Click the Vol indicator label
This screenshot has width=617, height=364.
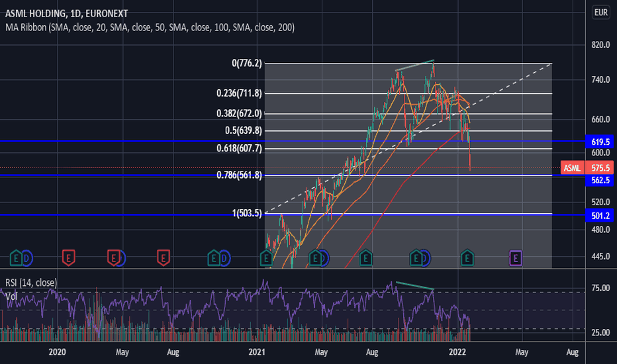coord(11,296)
